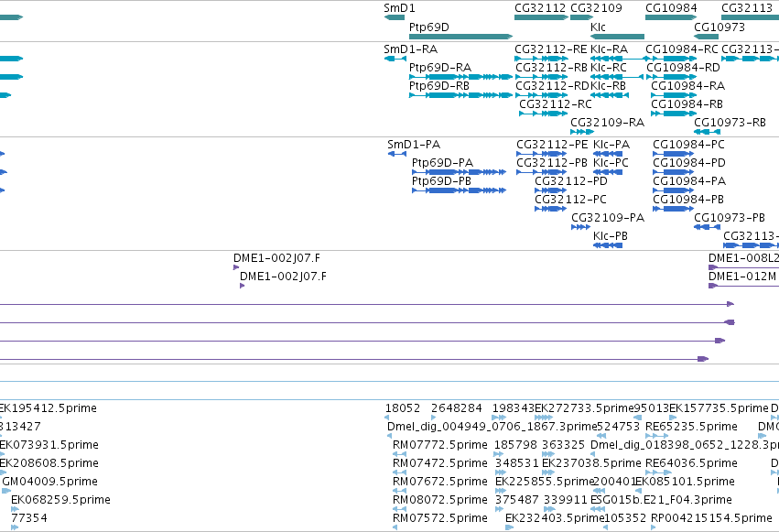779x532 pixels.
Task: Click the CG10973-PB protein label
Action: (730, 218)
